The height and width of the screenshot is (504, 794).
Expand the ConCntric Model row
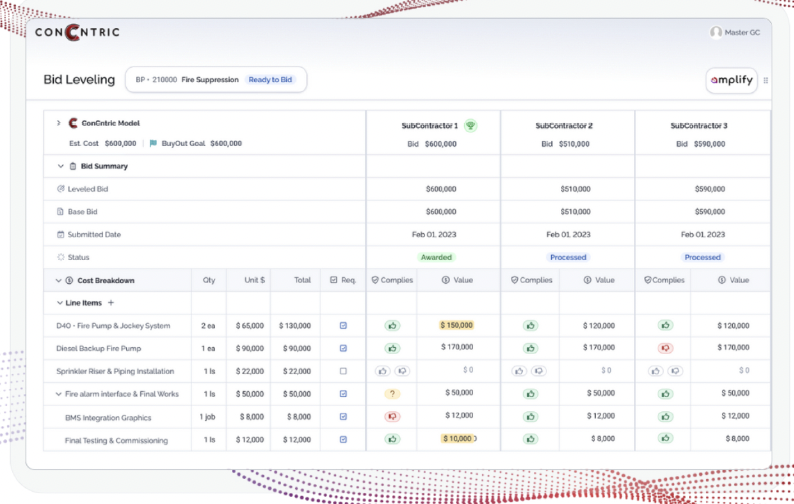[58, 123]
